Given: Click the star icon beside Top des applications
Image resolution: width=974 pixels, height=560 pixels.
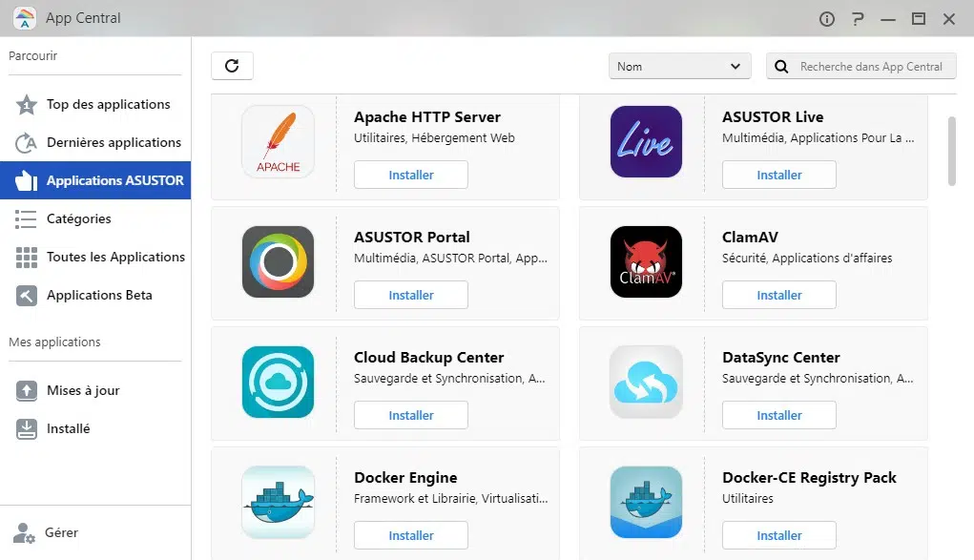Looking at the screenshot, I should pyautogui.click(x=26, y=104).
